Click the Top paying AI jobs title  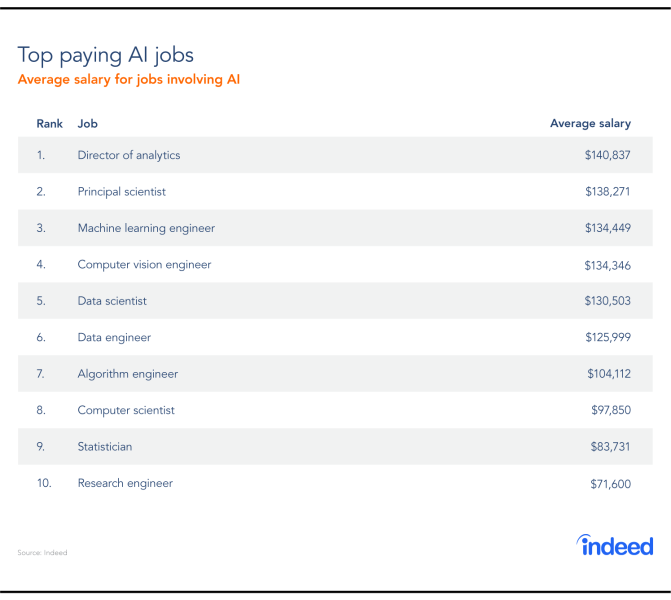(x=106, y=55)
